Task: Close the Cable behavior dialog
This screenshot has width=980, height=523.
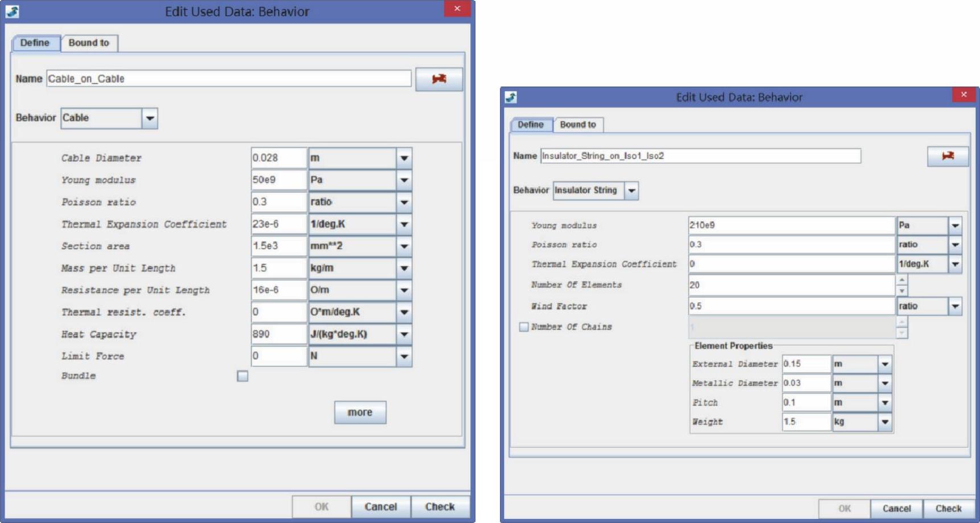Action: tap(457, 9)
